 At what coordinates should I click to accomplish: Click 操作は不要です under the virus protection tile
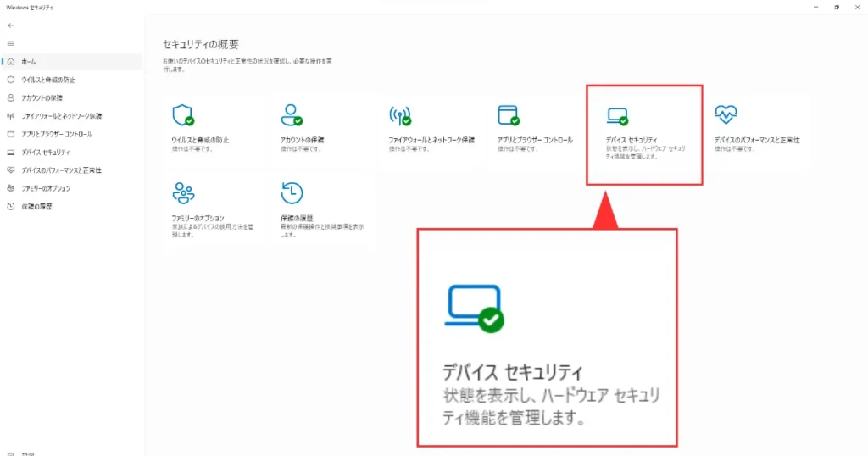[x=192, y=149]
